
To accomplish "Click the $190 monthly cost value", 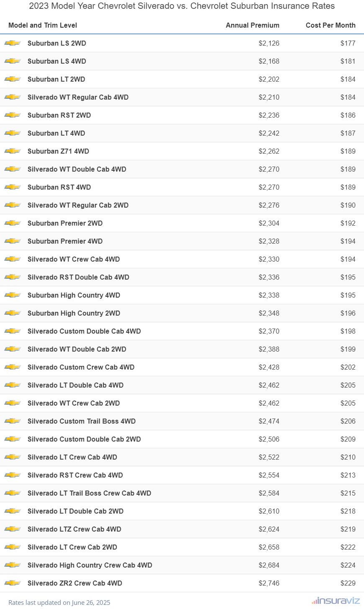I will (x=348, y=205).
